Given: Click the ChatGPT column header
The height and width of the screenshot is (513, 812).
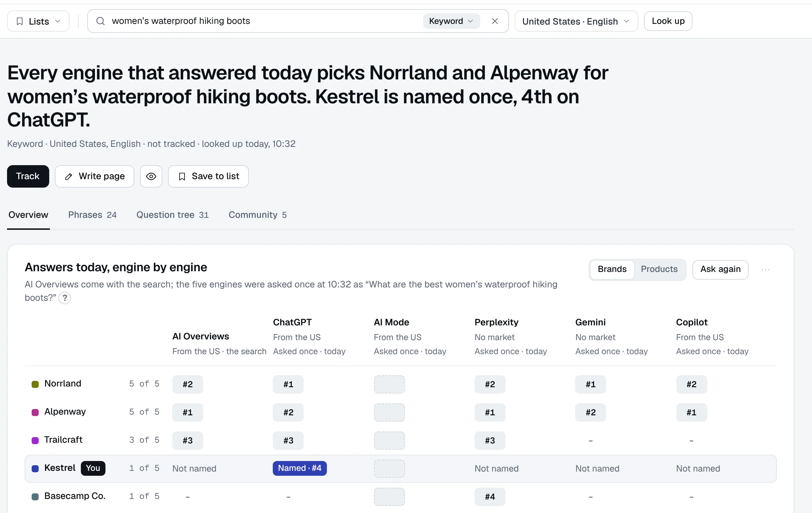Looking at the screenshot, I should 292,322.
